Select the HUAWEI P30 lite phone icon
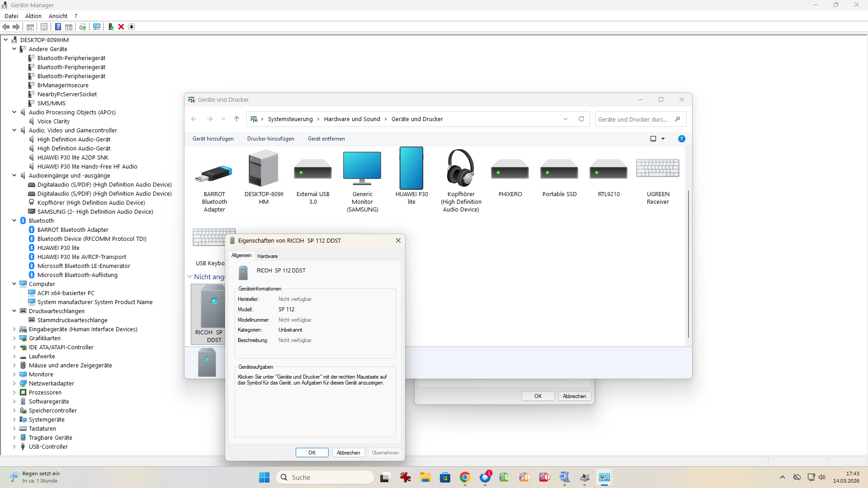 click(x=411, y=169)
